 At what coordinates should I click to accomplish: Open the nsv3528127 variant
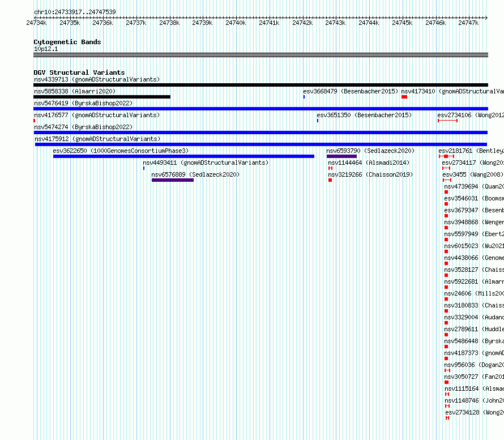474,270
